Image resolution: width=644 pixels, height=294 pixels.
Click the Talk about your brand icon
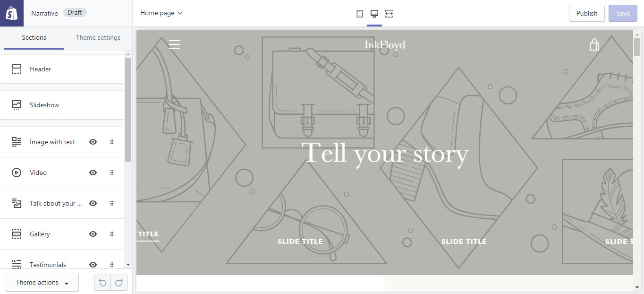(17, 203)
